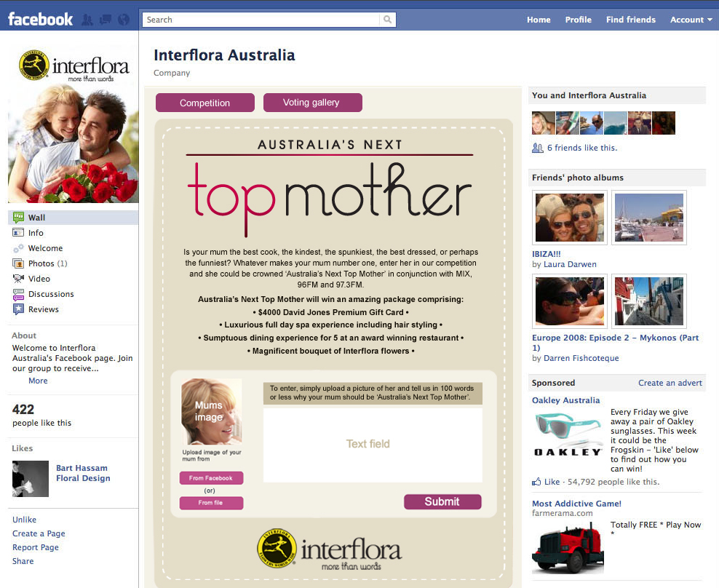Switch to the Voting gallery tab
719x588 pixels.
click(x=313, y=103)
